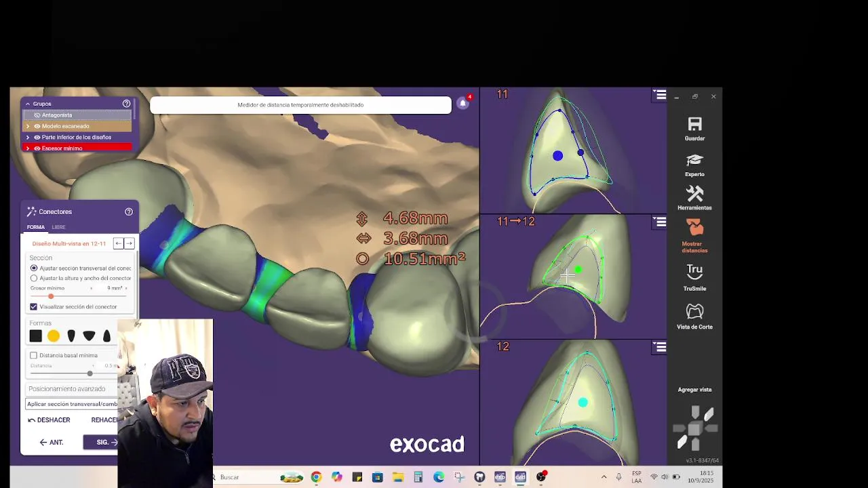The height and width of the screenshot is (488, 868).
Task: Open menu for the 11→12 view
Action: [x=660, y=222]
